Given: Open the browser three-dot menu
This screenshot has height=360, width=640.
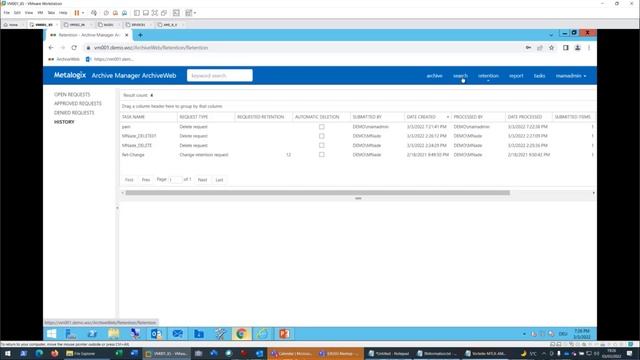Looking at the screenshot, I should pyautogui.click(x=589, y=48).
